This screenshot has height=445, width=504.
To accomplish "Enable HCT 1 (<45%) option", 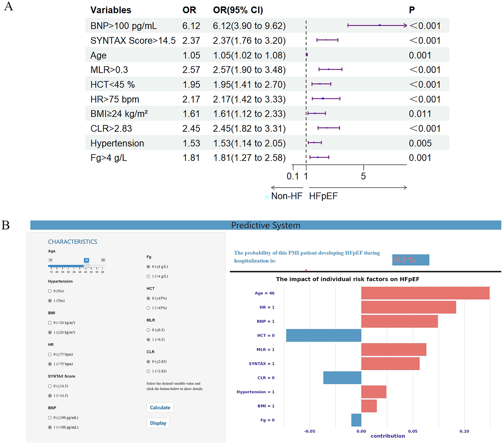I will [149, 308].
